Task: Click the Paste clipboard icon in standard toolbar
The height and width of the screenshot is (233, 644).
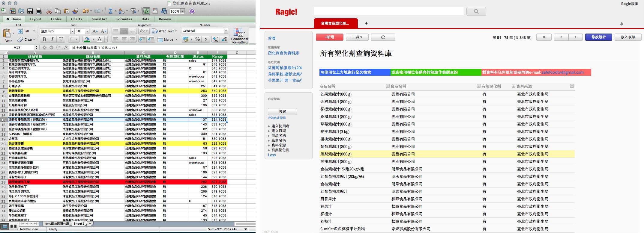Action: (67, 11)
